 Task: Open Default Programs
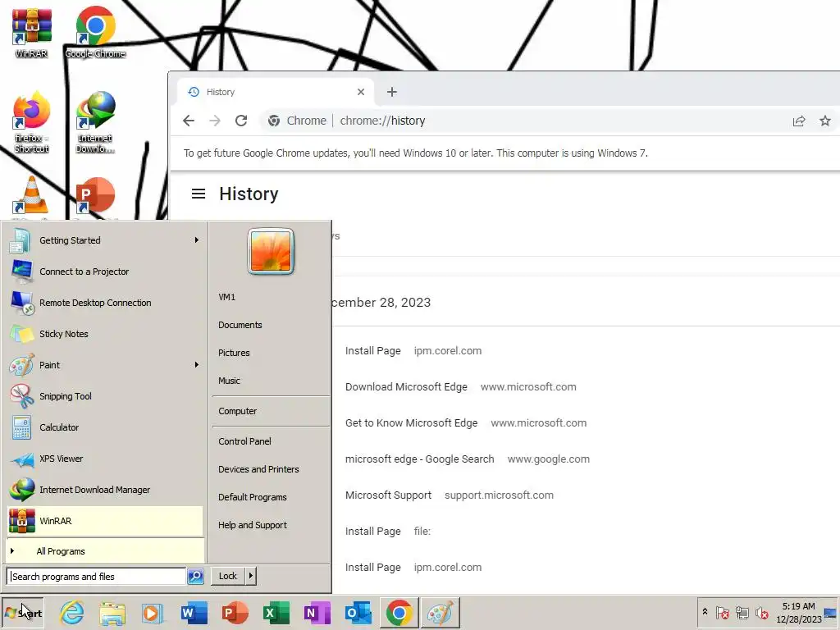(271, 497)
